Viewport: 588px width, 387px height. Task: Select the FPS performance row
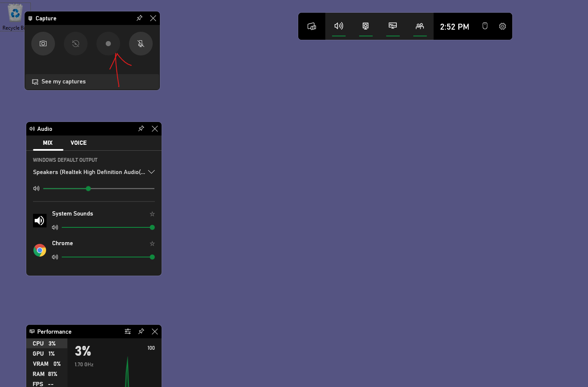pos(47,384)
